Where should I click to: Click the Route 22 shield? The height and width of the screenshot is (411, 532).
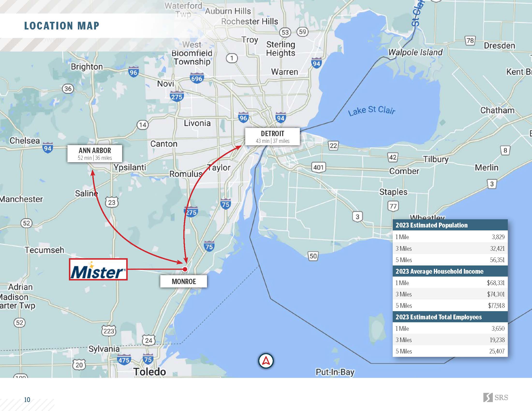coord(333,146)
